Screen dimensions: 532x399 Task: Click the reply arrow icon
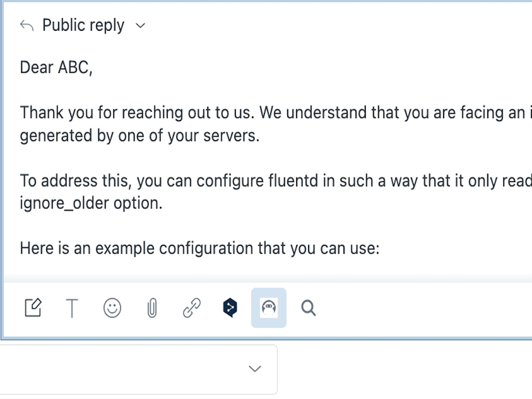[x=26, y=25]
